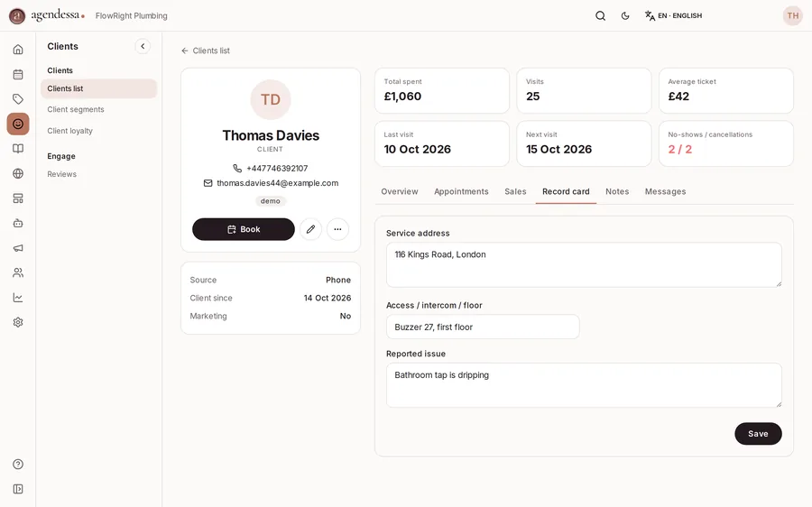Click the Average ticket £42 card
This screenshot has height=507, width=812.
coord(726,90)
